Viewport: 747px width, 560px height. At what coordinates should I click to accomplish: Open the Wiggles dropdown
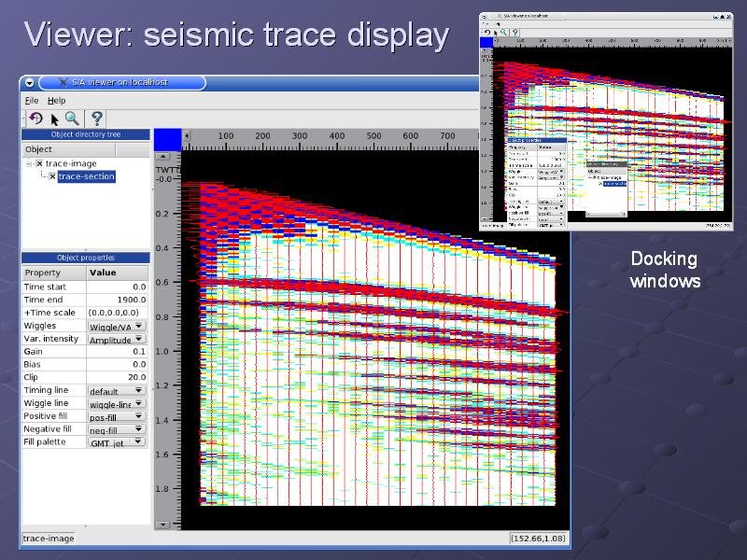(117, 327)
